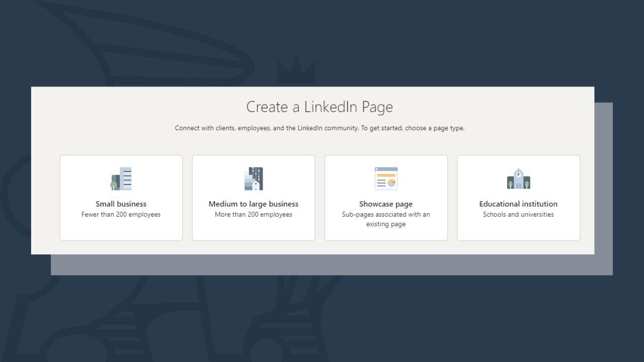
Task: Click the Showcase page window icon
Action: pos(386,178)
